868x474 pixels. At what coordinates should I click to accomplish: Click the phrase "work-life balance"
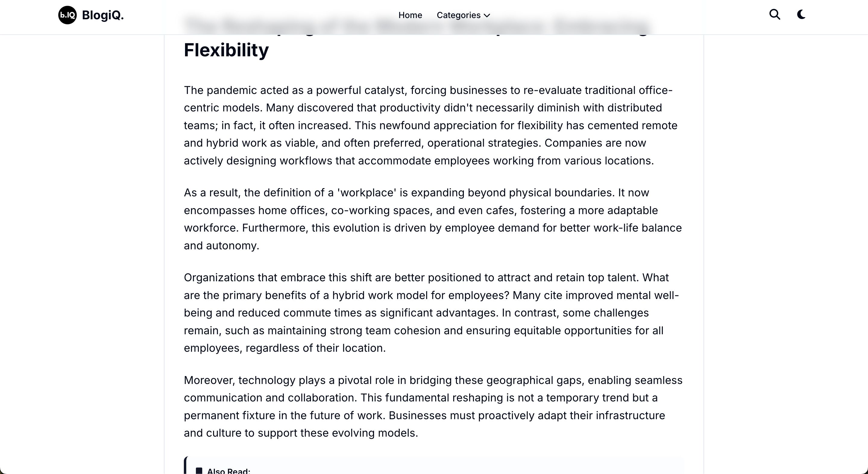pos(637,228)
